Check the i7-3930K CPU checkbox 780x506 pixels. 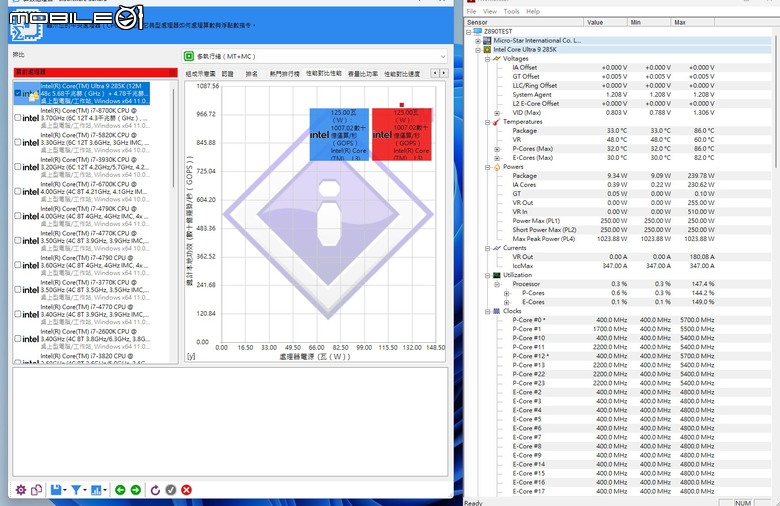18,167
